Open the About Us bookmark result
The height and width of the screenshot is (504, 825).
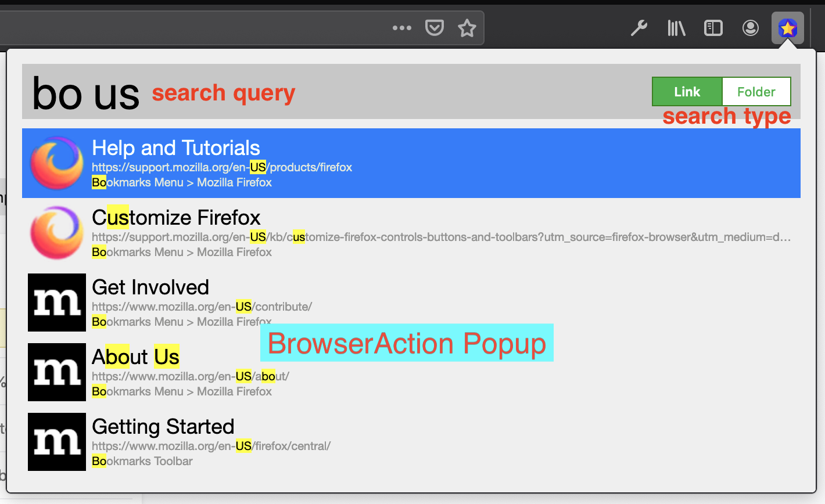(x=411, y=372)
